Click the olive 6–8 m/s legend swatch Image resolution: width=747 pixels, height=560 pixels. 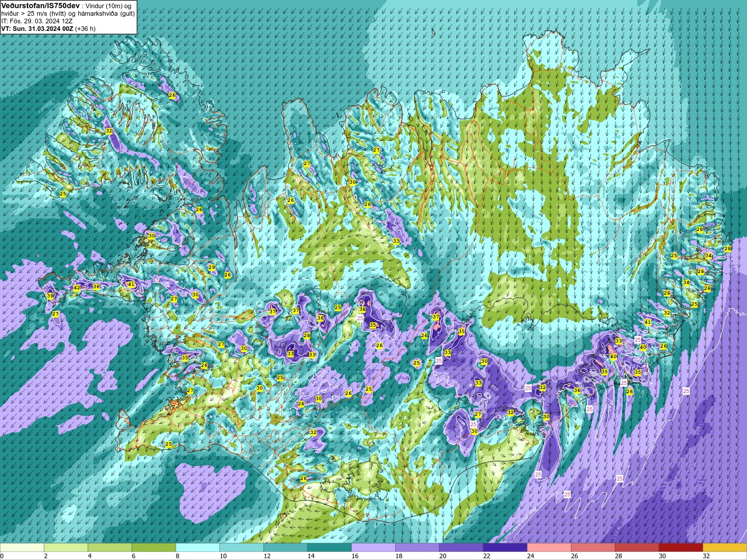(x=153, y=548)
